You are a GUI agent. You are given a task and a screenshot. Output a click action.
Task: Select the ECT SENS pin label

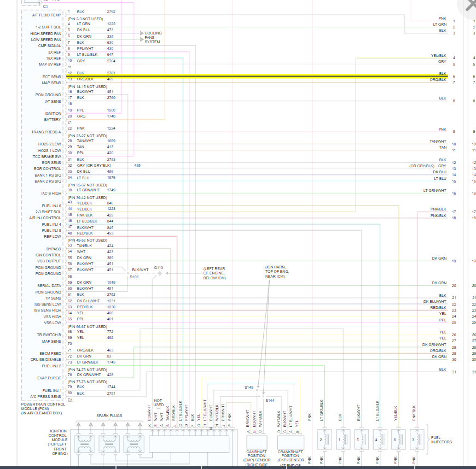coord(51,77)
